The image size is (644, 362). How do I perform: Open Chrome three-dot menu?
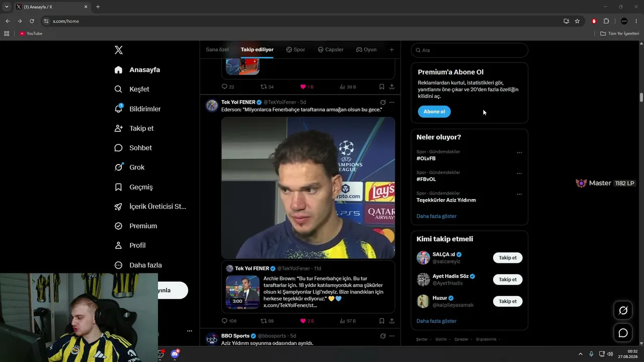(636, 21)
